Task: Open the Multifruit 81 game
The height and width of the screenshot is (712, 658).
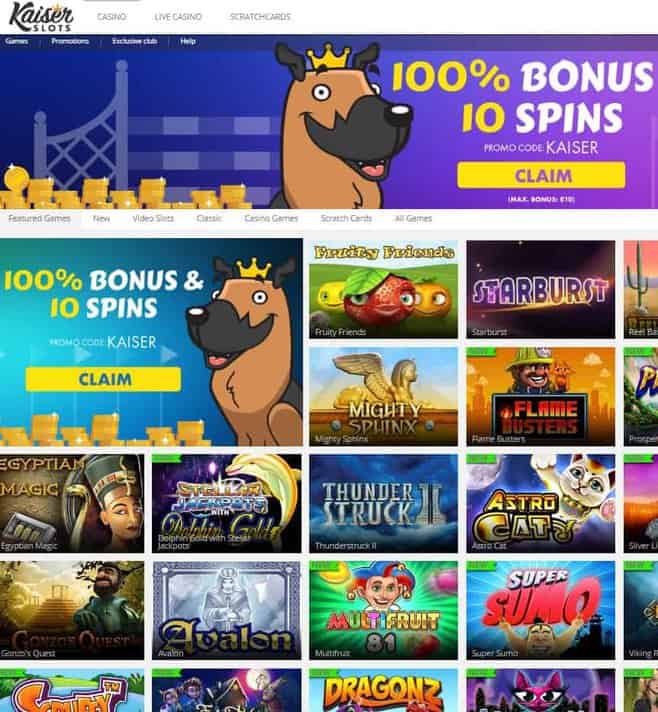Action: [383, 610]
